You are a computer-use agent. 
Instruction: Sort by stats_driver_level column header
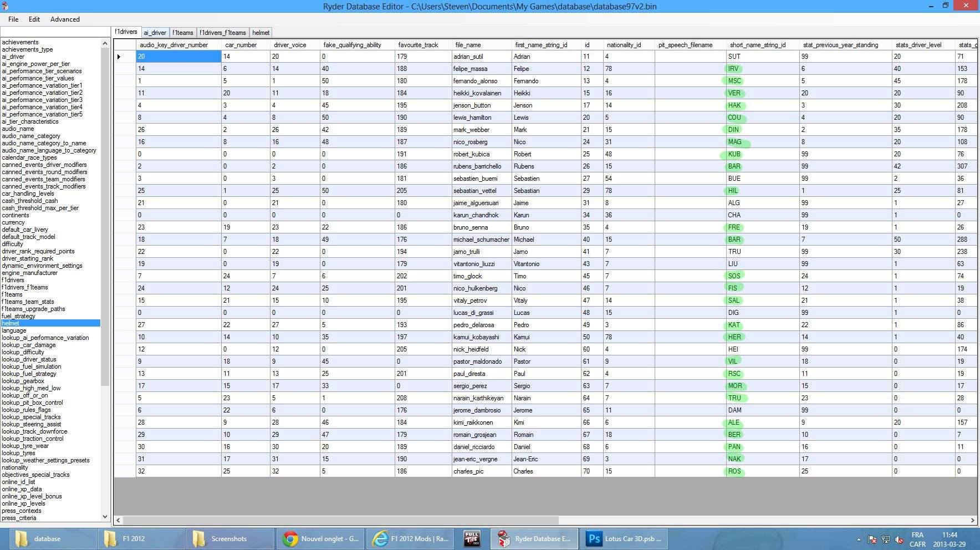923,45
